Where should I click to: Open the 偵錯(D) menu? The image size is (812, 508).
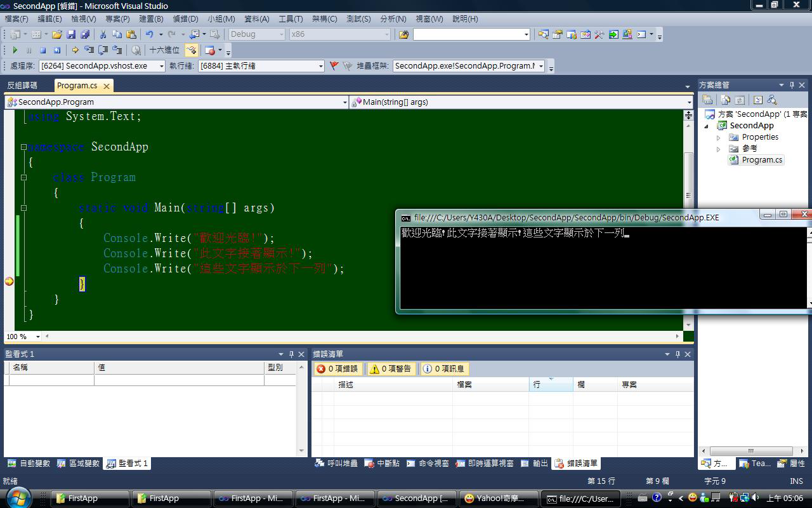point(185,19)
